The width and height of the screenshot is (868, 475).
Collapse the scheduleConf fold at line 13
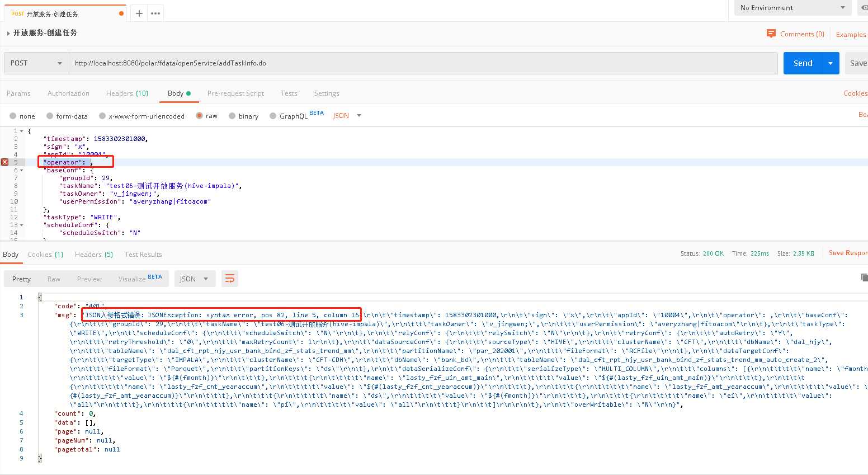pos(22,225)
